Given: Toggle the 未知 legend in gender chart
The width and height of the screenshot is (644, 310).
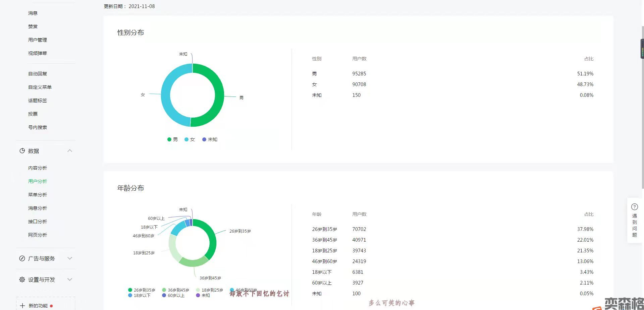Looking at the screenshot, I should pyautogui.click(x=210, y=139).
